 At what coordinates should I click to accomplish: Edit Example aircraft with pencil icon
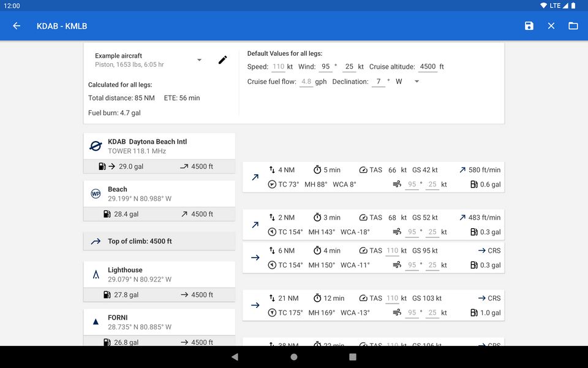(x=223, y=59)
